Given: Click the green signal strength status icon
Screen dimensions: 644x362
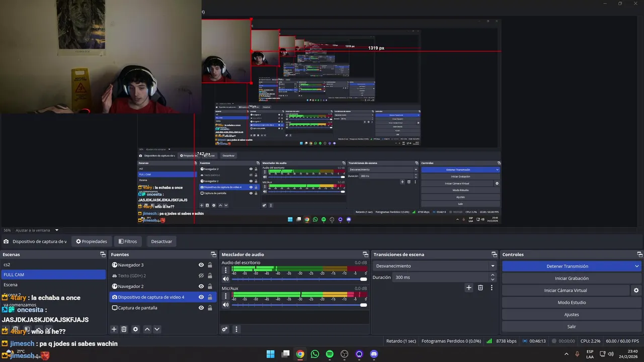Looking at the screenshot, I should coord(489,341).
